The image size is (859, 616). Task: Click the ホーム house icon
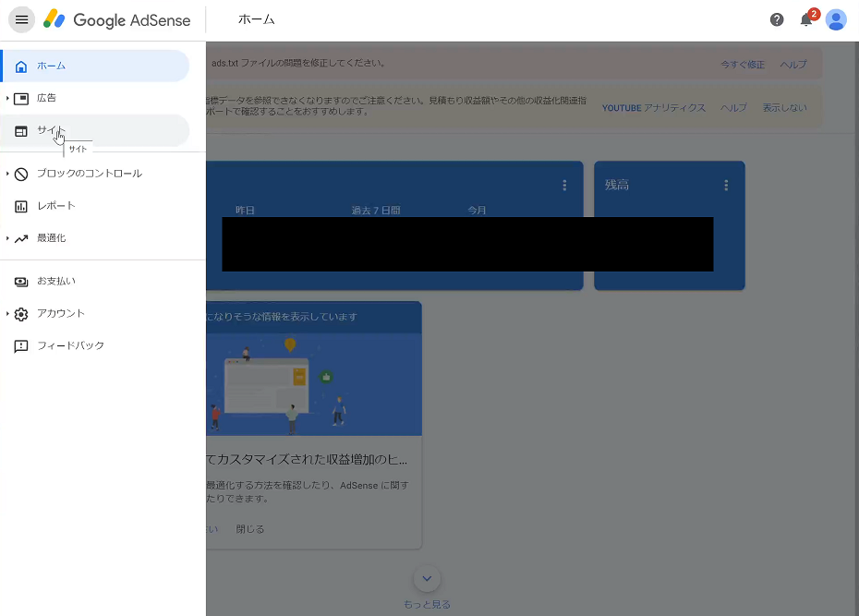(21, 66)
